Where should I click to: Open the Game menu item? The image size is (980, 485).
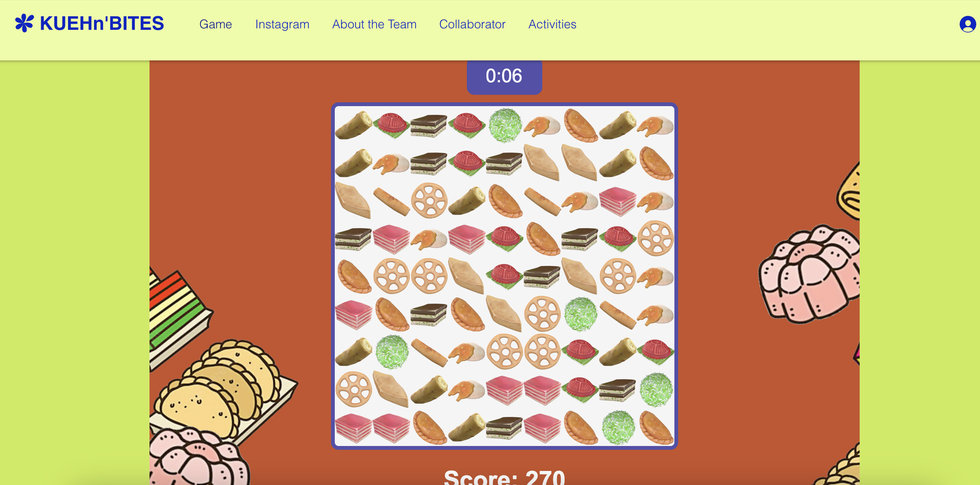215,24
